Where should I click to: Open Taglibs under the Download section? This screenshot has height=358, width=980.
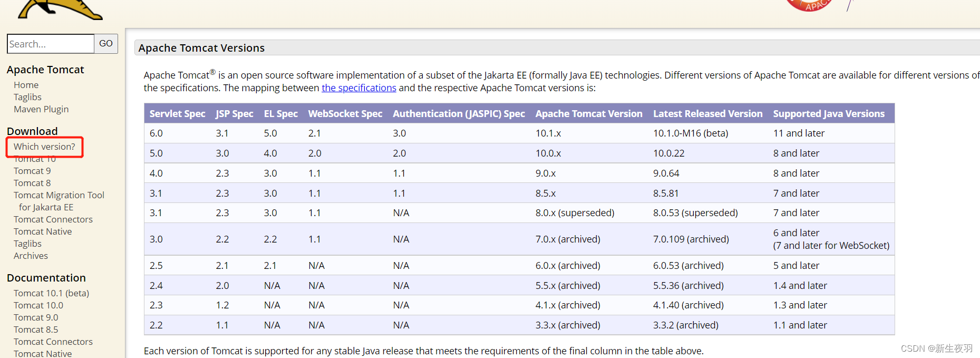coord(27,244)
